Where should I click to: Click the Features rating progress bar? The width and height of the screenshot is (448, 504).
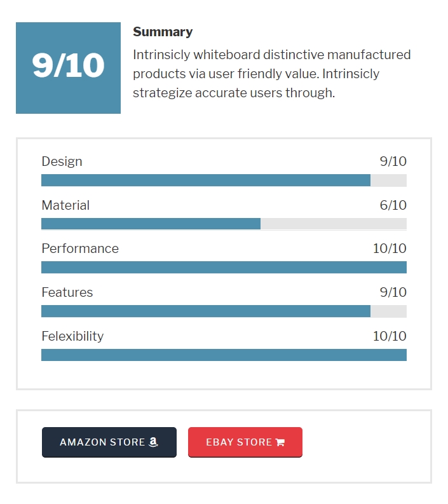click(x=224, y=311)
